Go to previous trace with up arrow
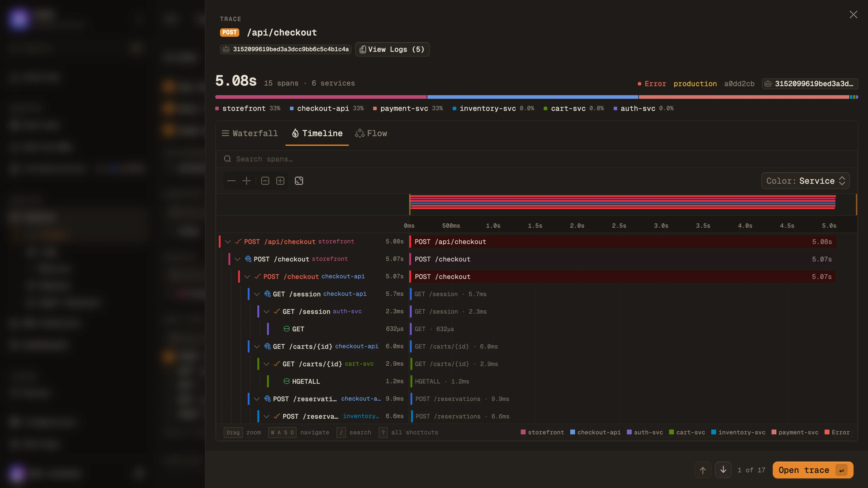The height and width of the screenshot is (488, 868). [703, 470]
